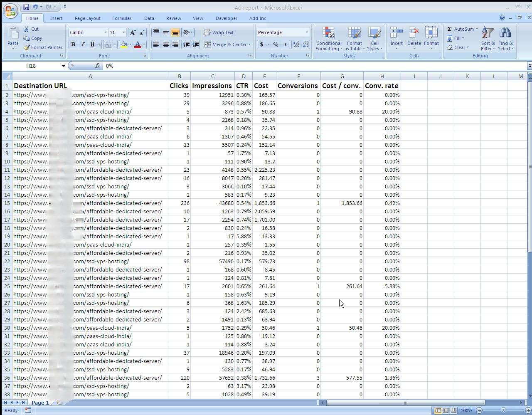532x415 pixels.
Task: Switch to the Insert tab
Action: point(56,18)
